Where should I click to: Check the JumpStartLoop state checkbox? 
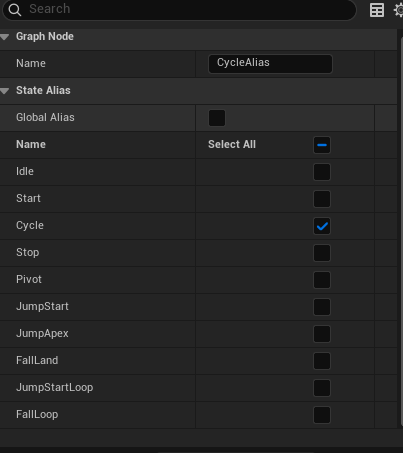click(x=322, y=388)
